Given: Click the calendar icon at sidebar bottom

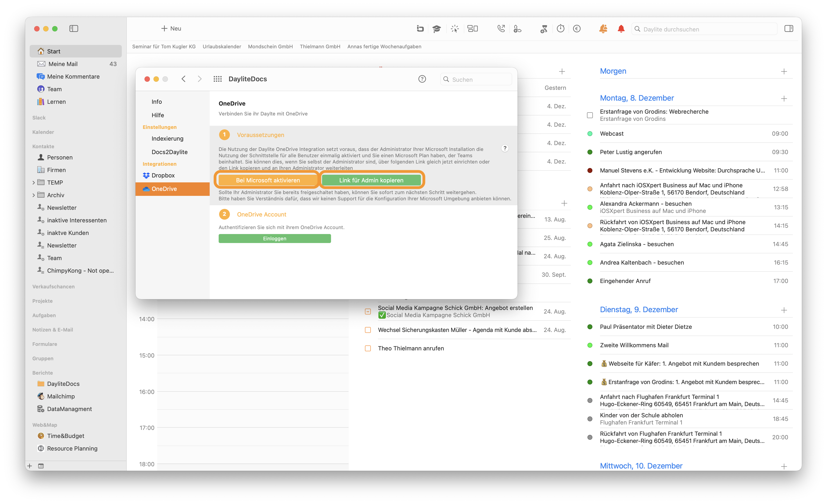Looking at the screenshot, I should point(41,466).
